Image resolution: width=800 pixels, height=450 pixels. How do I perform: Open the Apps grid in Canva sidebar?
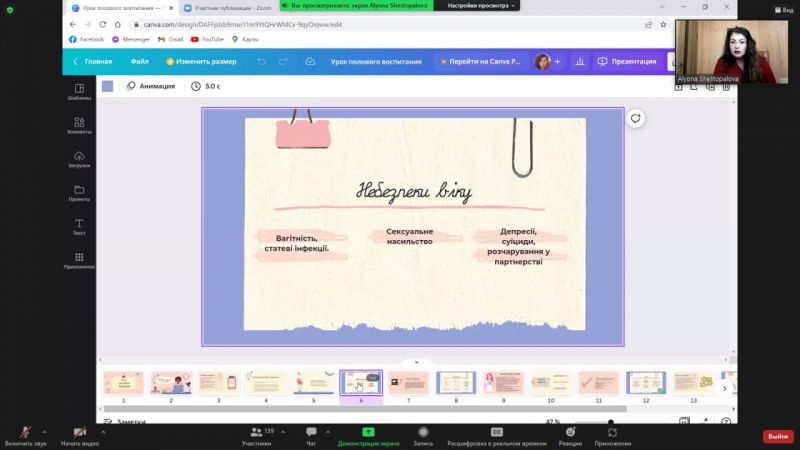coord(79,261)
